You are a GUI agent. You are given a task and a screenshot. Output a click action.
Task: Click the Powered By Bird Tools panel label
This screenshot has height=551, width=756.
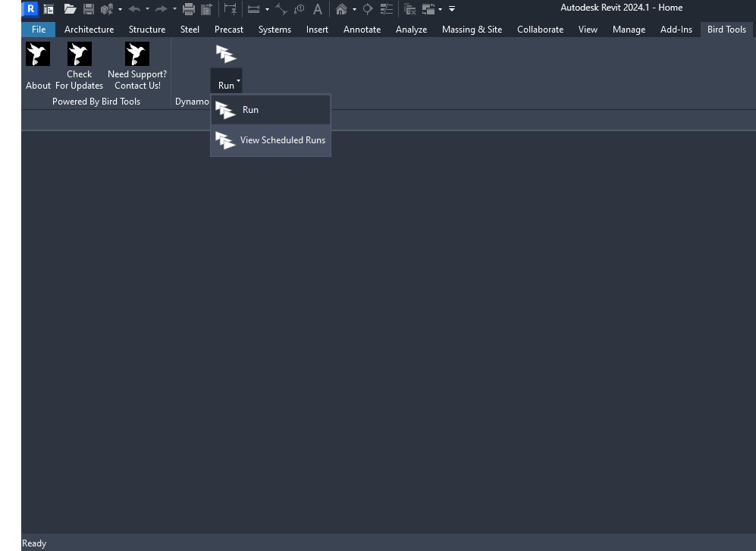click(96, 102)
